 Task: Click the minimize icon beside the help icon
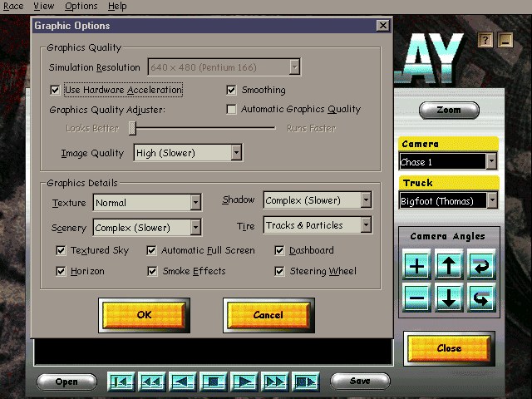(505, 41)
